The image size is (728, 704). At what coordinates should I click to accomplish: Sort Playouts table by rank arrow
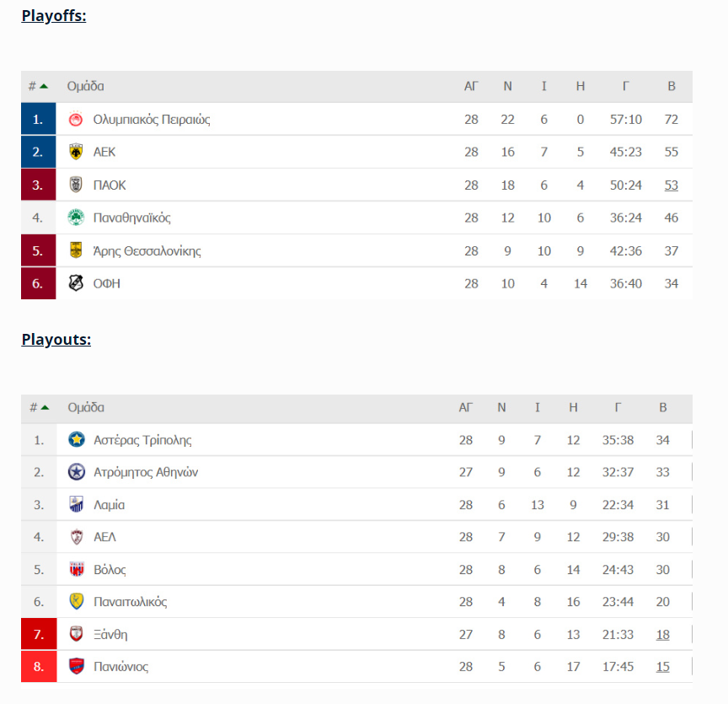(x=45, y=407)
